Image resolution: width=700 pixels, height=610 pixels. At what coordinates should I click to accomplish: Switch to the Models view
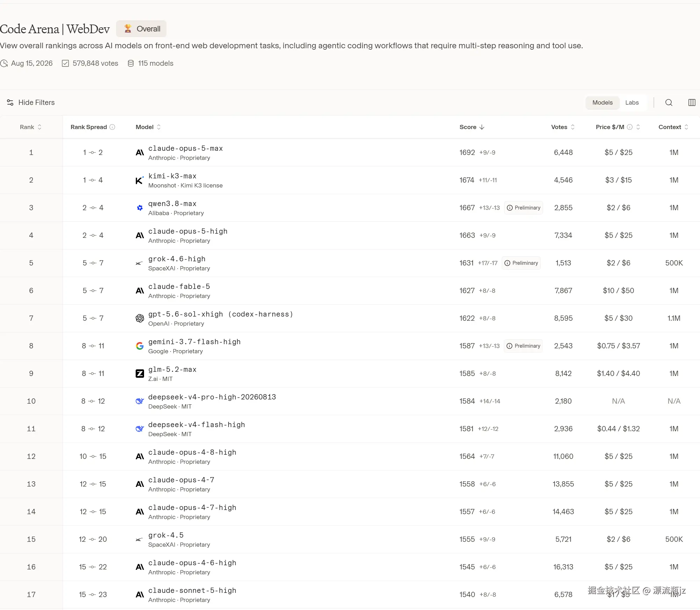click(602, 102)
